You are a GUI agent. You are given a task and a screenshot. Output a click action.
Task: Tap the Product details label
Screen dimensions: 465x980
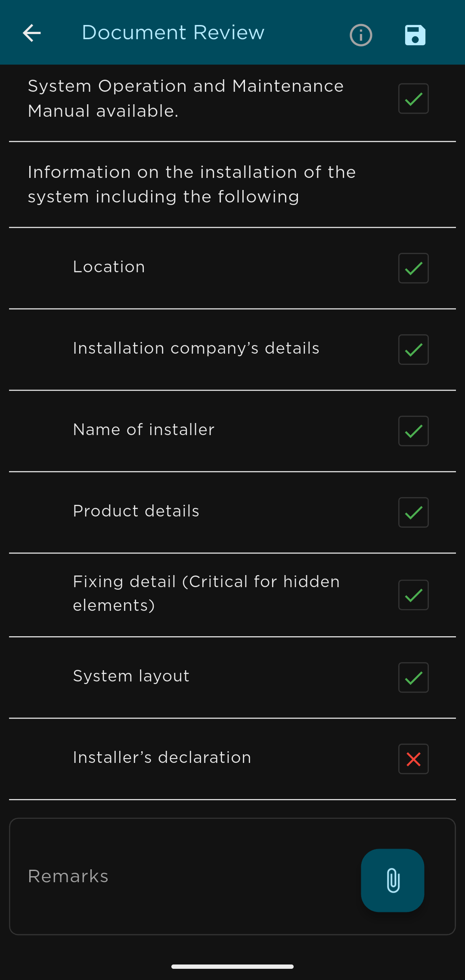[136, 511]
